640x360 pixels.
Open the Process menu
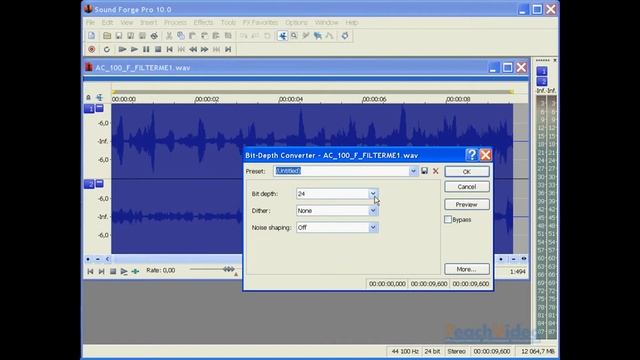click(x=176, y=22)
